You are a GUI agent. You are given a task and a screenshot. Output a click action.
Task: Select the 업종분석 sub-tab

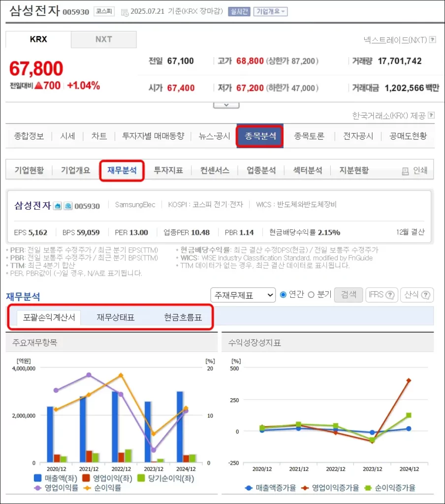pyautogui.click(x=261, y=170)
